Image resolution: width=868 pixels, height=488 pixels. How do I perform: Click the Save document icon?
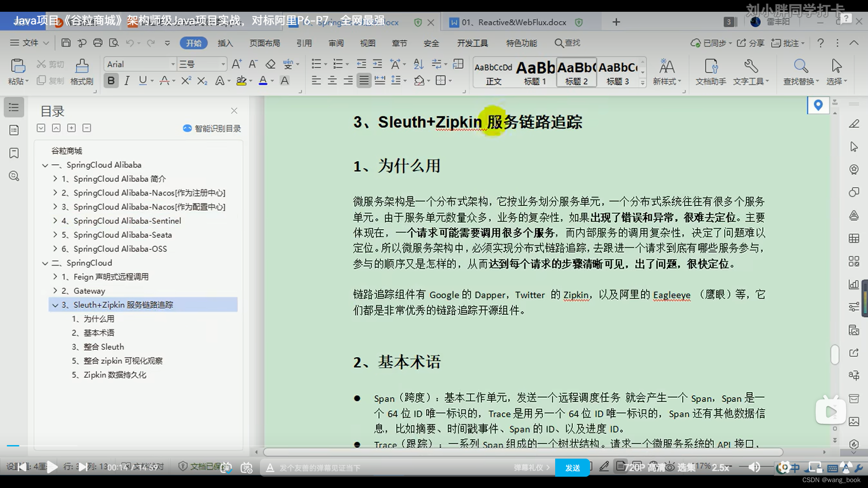coord(66,43)
